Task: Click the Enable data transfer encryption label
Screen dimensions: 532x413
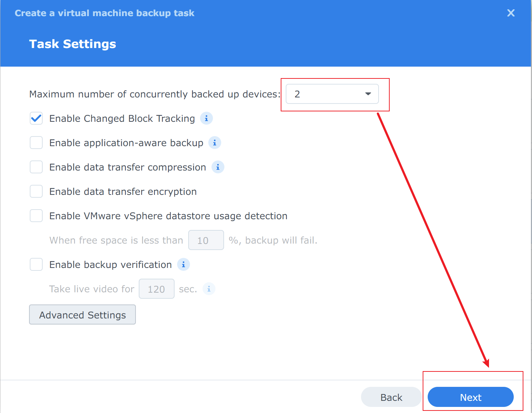Action: (123, 192)
